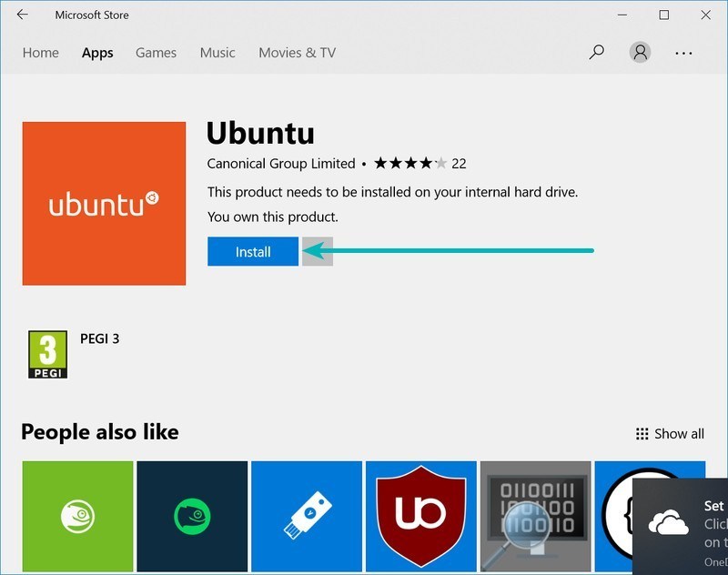Screen dimensions: 728x575
Task: Open the search magnifier icon
Action: 596,53
